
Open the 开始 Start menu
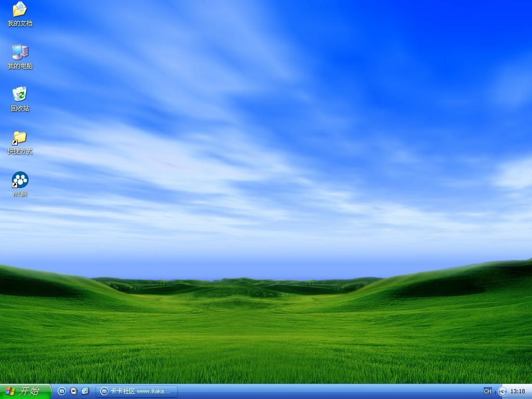coord(25,391)
